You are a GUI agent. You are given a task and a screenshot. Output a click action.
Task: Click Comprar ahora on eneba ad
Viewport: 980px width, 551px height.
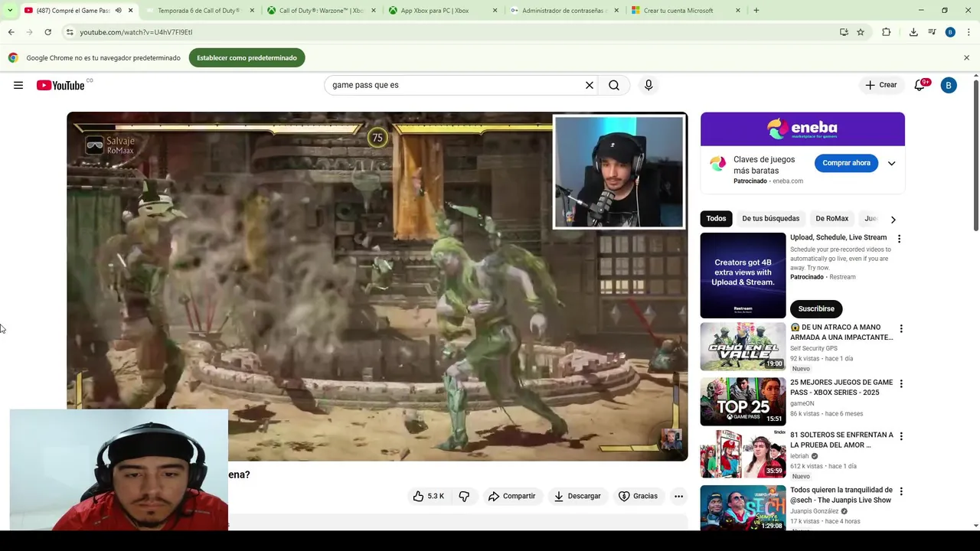[x=846, y=163]
